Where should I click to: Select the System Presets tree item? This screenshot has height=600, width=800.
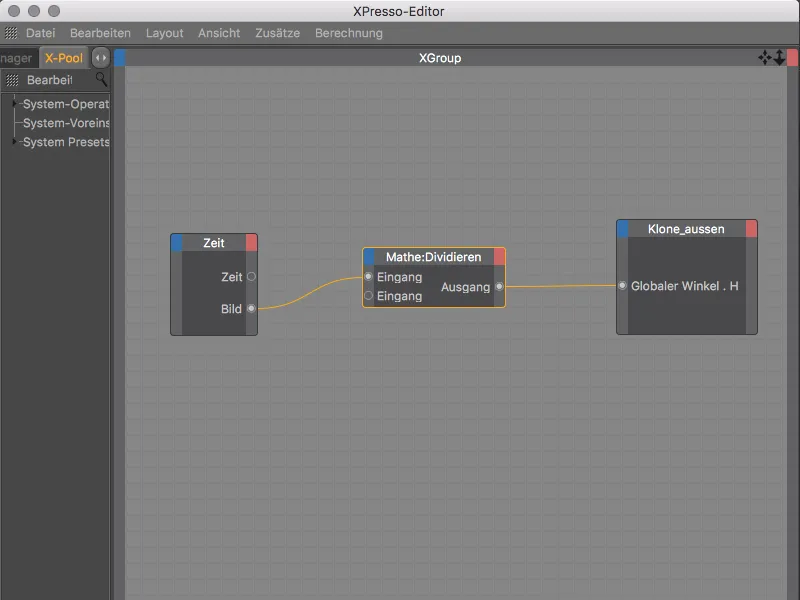pos(66,142)
